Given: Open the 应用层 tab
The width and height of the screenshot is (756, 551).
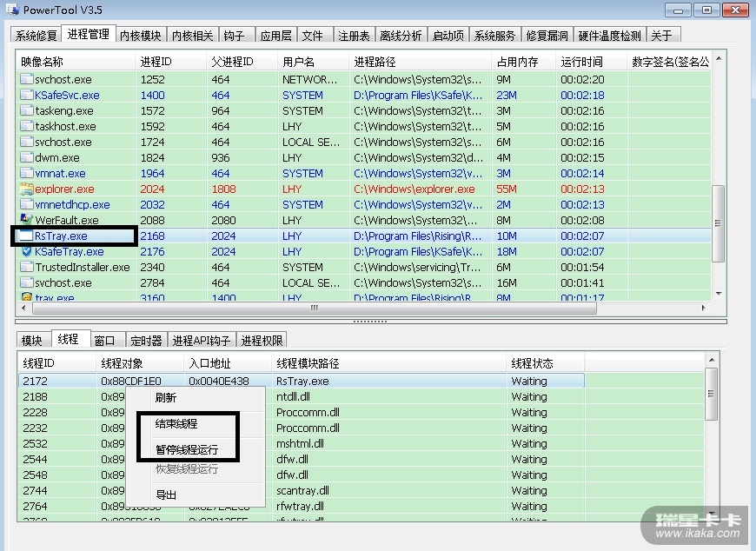Looking at the screenshot, I should (x=275, y=35).
